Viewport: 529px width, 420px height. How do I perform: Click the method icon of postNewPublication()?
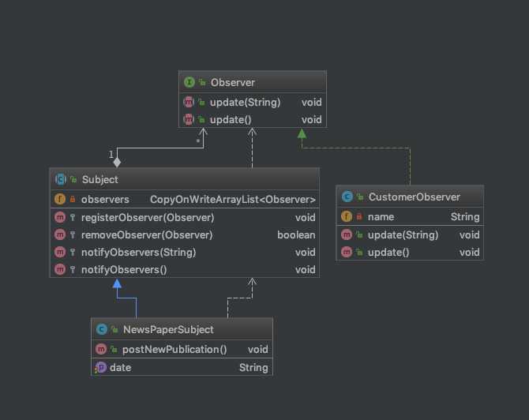[101, 349]
